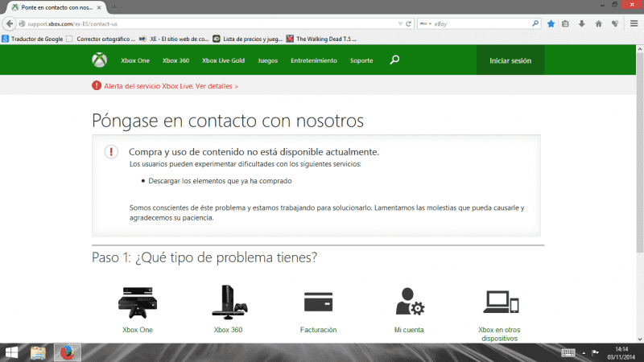Open a new tab with plus button
Viewport: 644px width, 362px height.
pyautogui.click(x=114, y=7)
